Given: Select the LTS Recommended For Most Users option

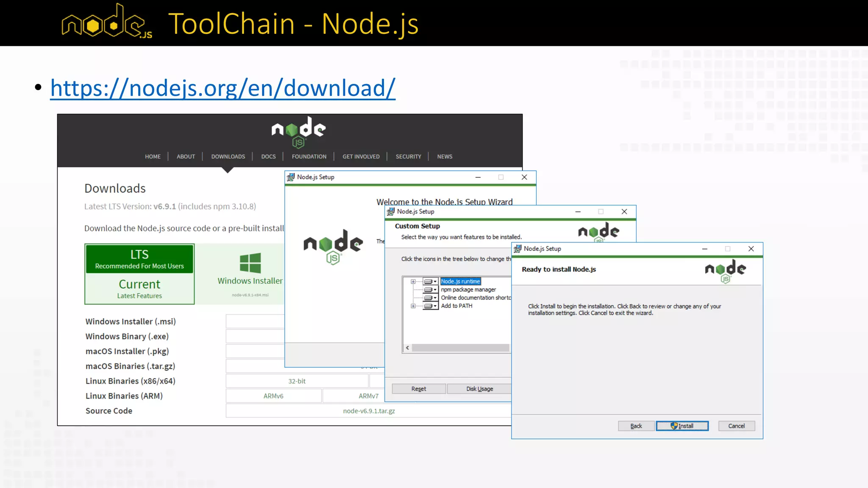Looking at the screenshot, I should 139,259.
